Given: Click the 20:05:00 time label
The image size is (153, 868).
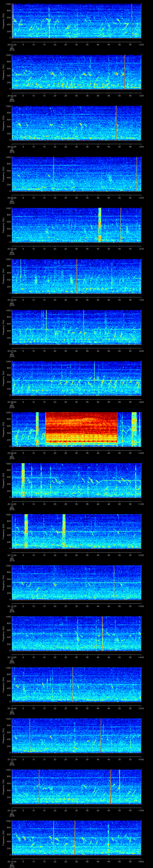Looking at the screenshot, I should click(x=12, y=249).
